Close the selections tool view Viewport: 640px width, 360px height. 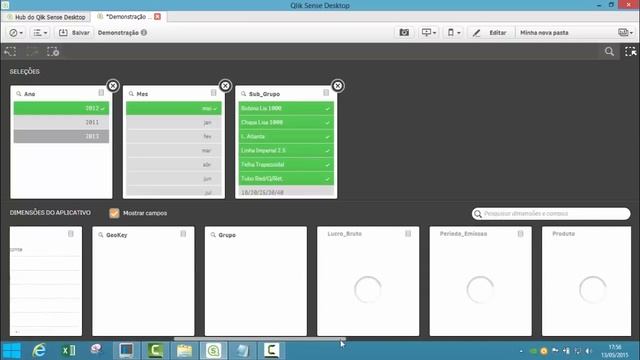pyautogui.click(x=630, y=51)
